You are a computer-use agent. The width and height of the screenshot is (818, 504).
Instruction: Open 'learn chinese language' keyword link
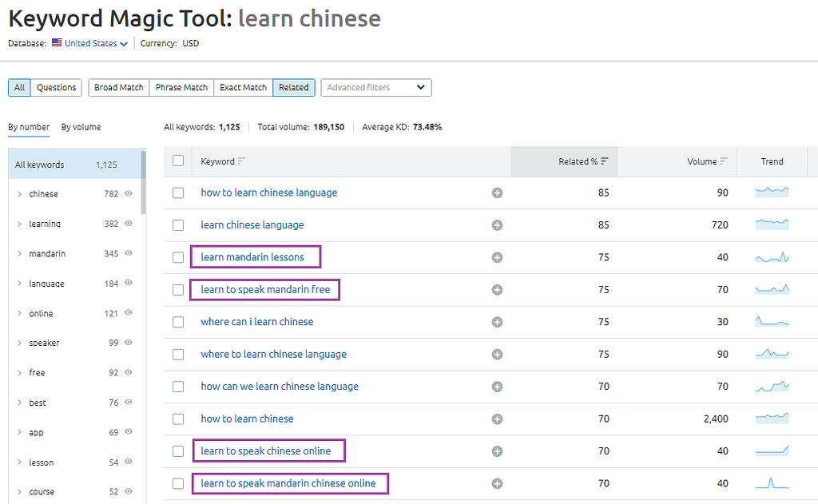[x=252, y=225]
